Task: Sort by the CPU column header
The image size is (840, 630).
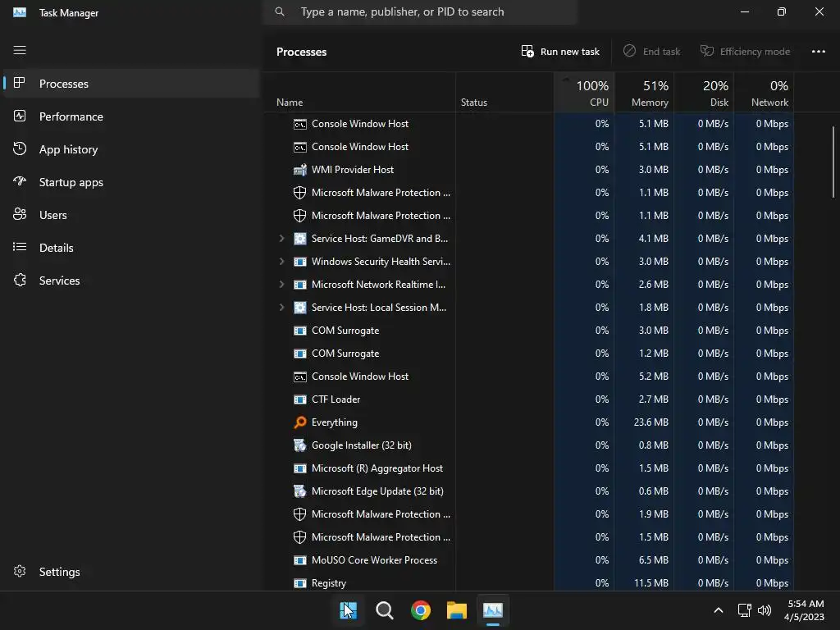Action: 584,93
